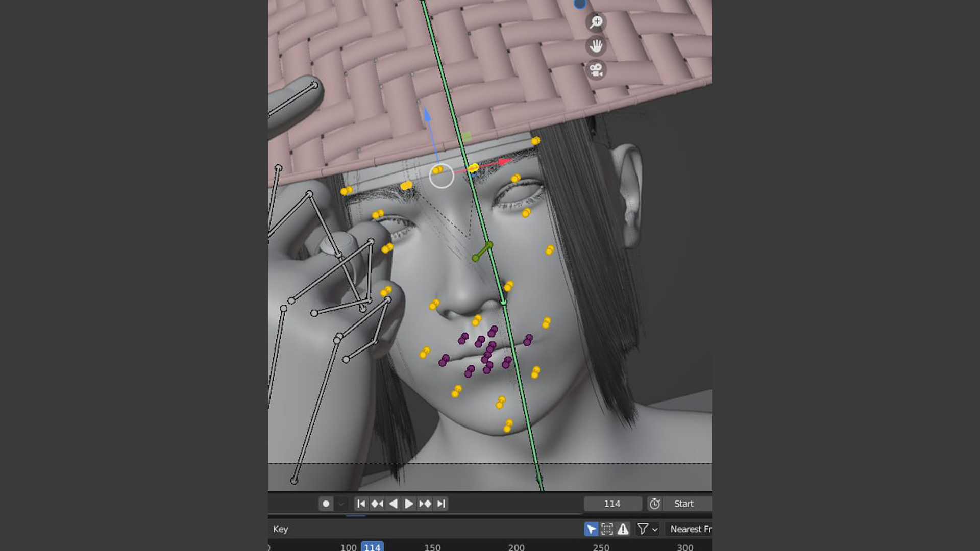Screen dimensions: 980x551
Task: Jump to previous keyframe
Action: click(377, 504)
